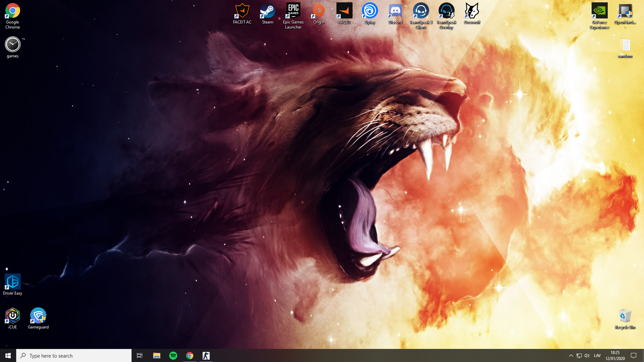
Task: Launch Discord from desktop
Action: point(395,13)
